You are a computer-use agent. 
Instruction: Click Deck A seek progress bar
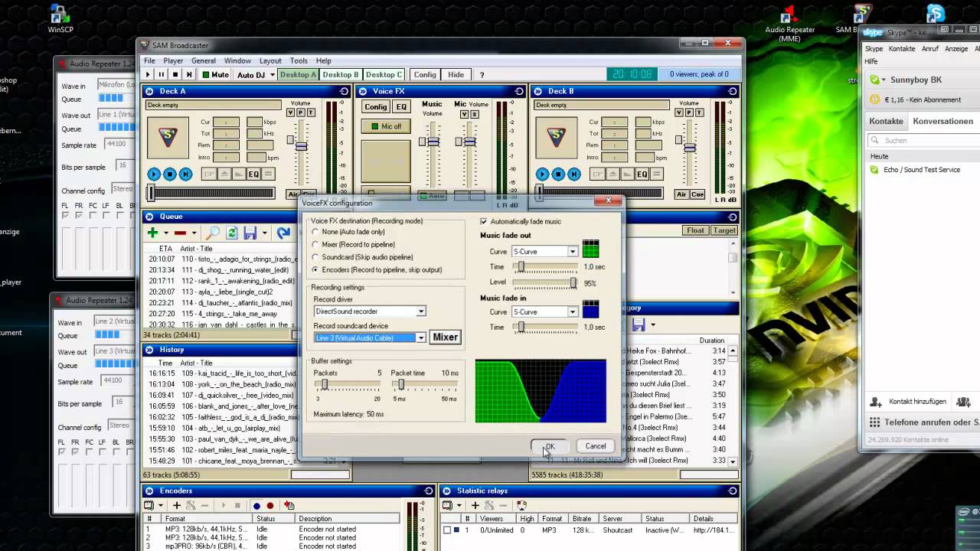pyautogui.click(x=212, y=194)
